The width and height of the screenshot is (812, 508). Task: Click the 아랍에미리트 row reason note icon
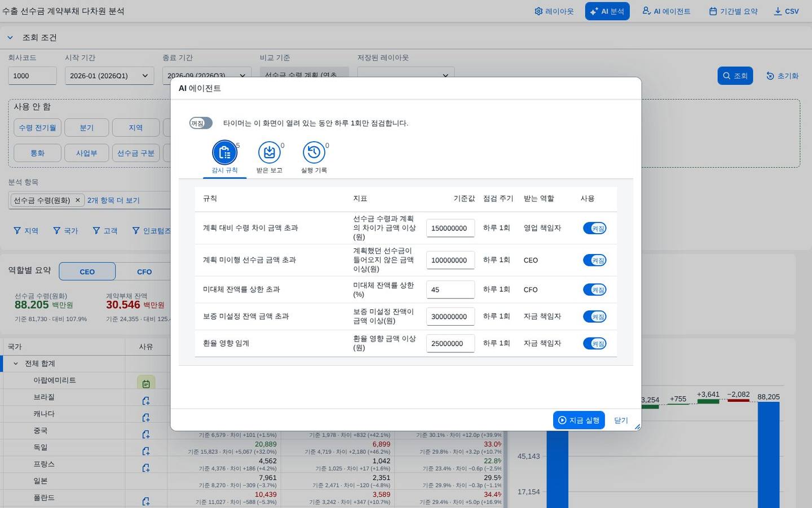click(146, 383)
